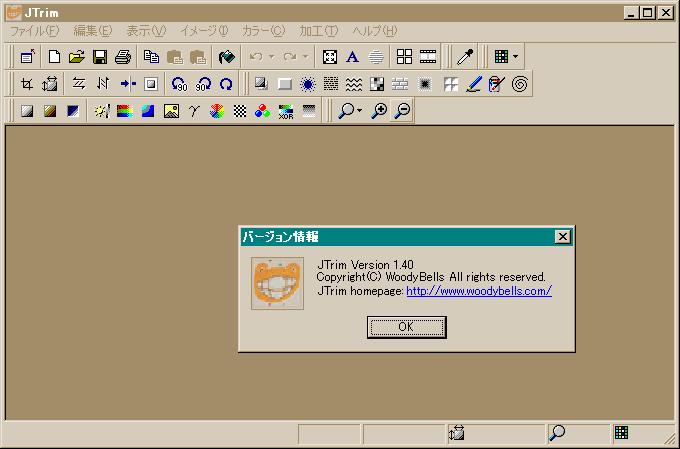
Task: Open the zoom magnifier dropdown arrow
Action: pos(360,111)
